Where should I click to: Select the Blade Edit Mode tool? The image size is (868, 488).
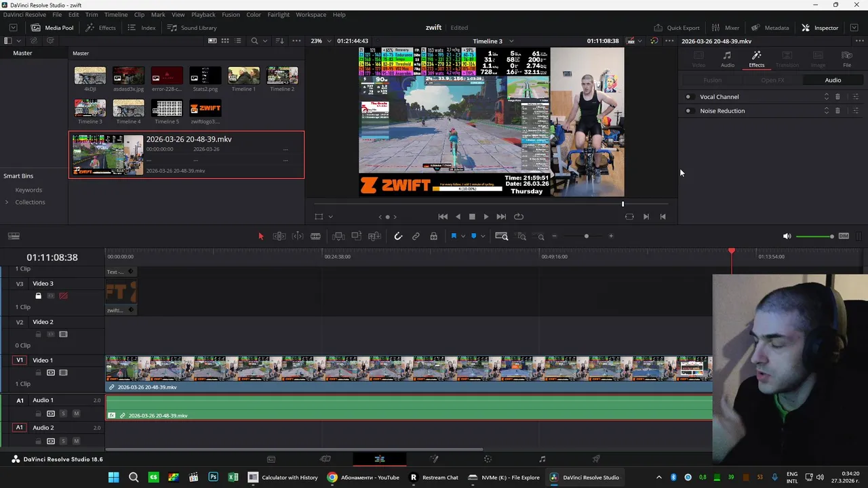315,236
